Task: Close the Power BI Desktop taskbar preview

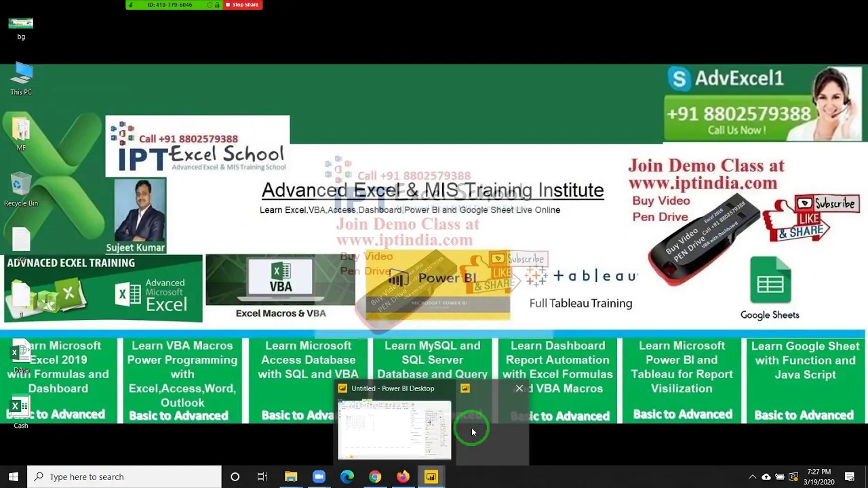Action: point(519,388)
